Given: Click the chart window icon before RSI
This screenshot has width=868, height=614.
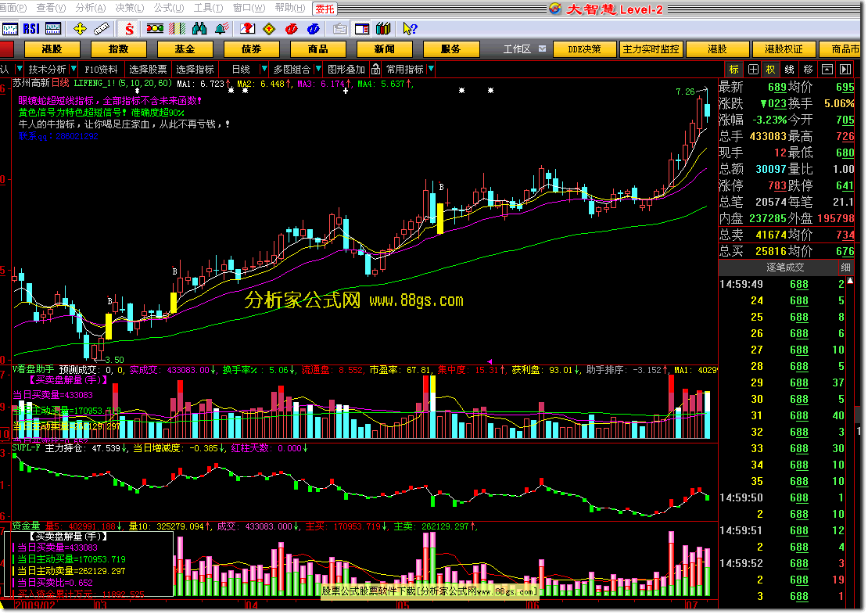Looking at the screenshot, I should tap(9, 29).
